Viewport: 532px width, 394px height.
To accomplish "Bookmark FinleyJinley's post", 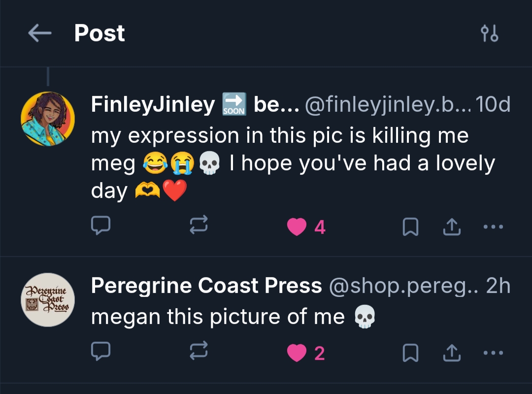I will [411, 227].
